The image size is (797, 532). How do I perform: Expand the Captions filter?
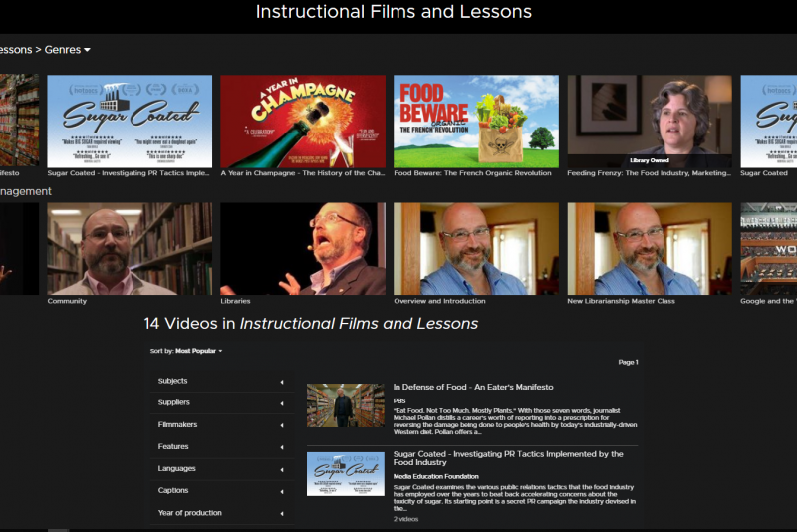click(x=221, y=491)
